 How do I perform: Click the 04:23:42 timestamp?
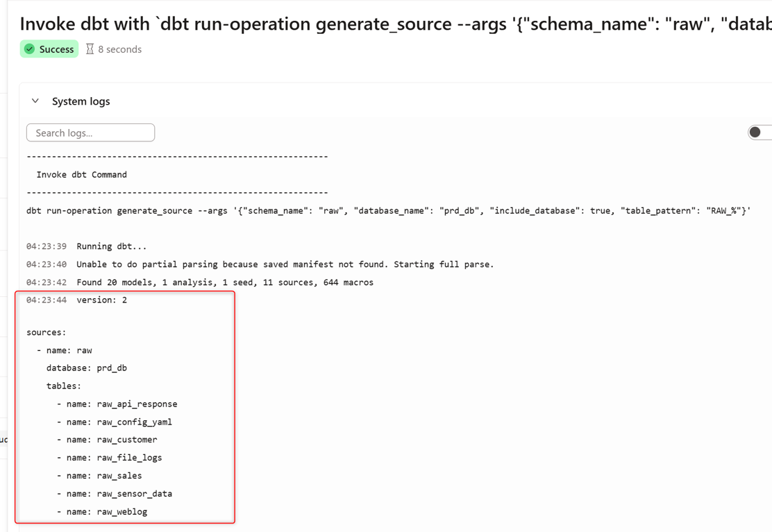[x=47, y=282]
